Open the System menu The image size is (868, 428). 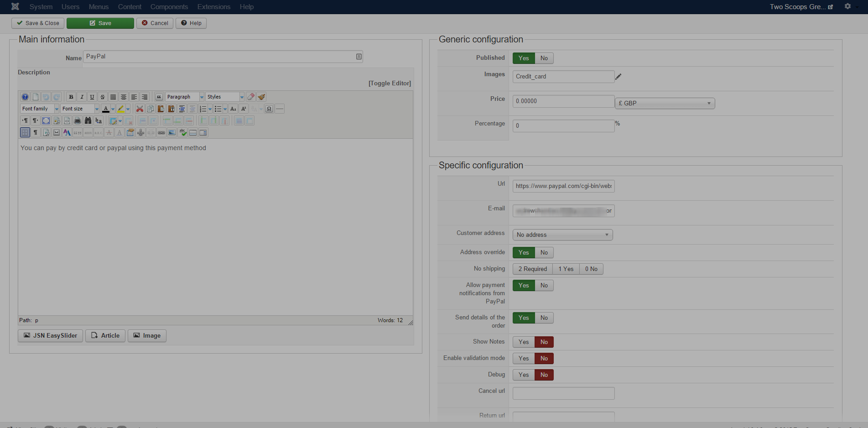point(41,7)
